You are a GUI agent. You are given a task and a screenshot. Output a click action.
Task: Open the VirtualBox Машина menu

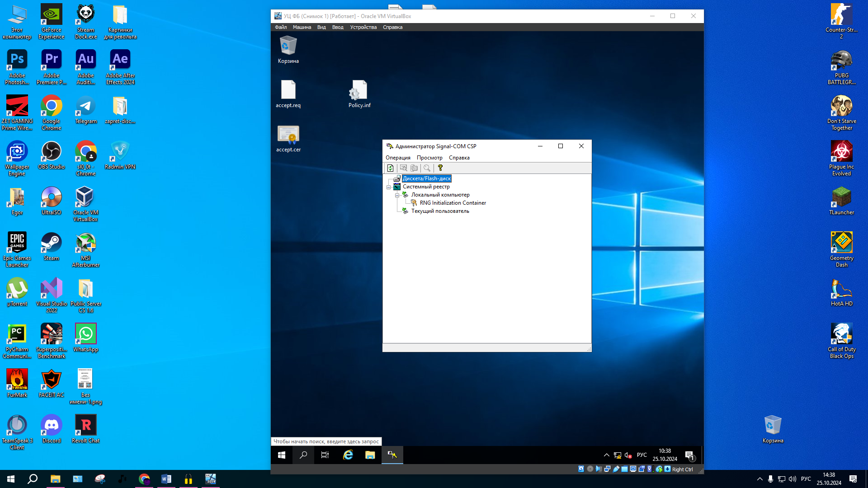(x=302, y=27)
